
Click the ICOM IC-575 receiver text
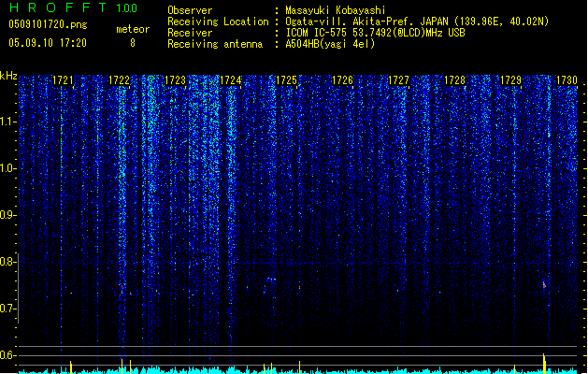point(375,33)
